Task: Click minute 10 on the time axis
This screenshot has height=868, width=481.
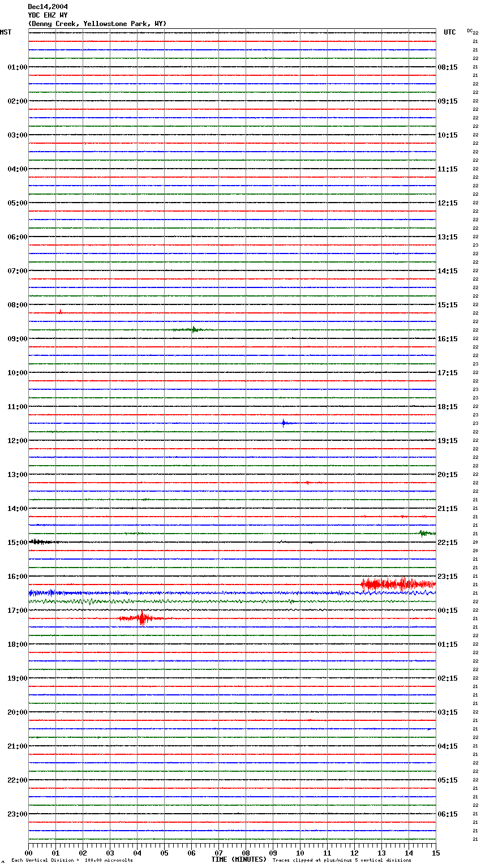Action: point(300,853)
